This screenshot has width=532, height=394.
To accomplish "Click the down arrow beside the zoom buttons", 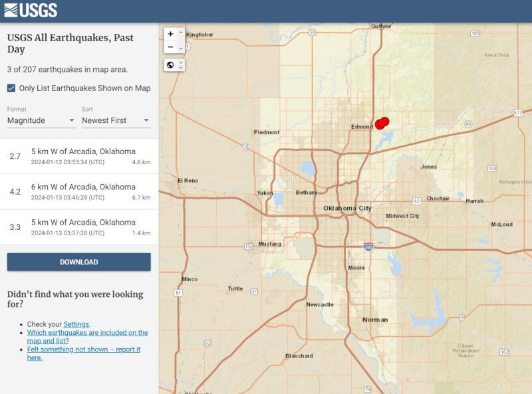I will click(x=180, y=49).
